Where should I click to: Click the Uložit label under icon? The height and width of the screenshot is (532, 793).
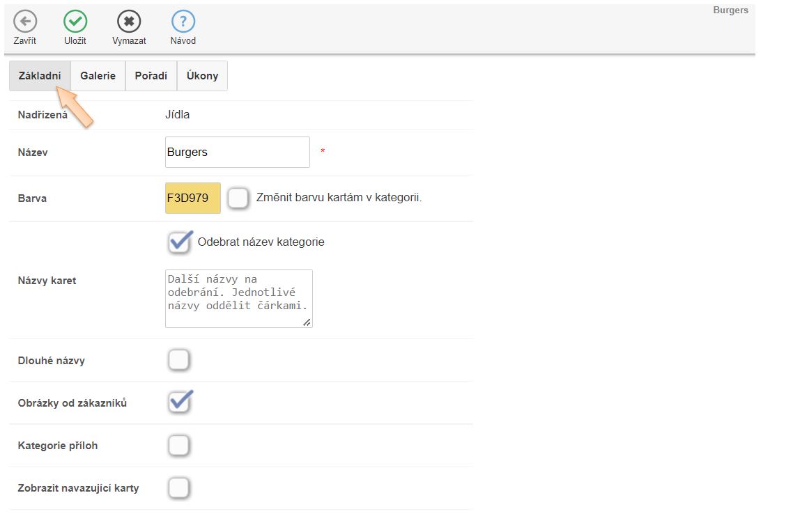click(75, 41)
